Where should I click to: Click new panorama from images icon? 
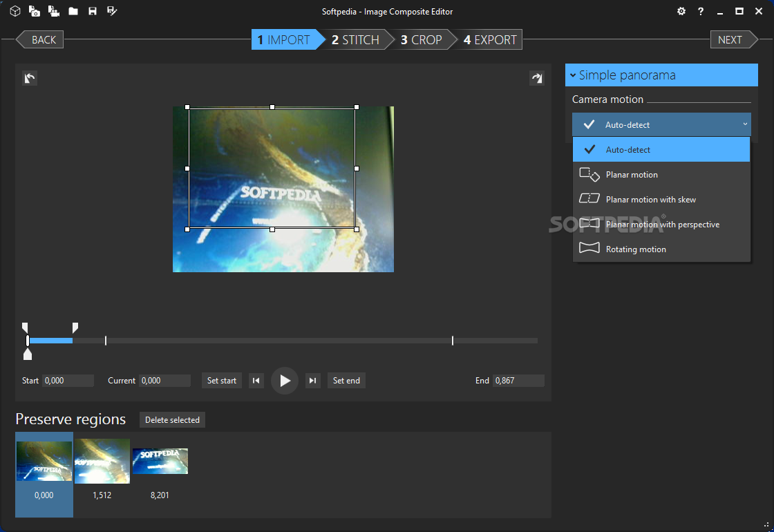coord(35,11)
